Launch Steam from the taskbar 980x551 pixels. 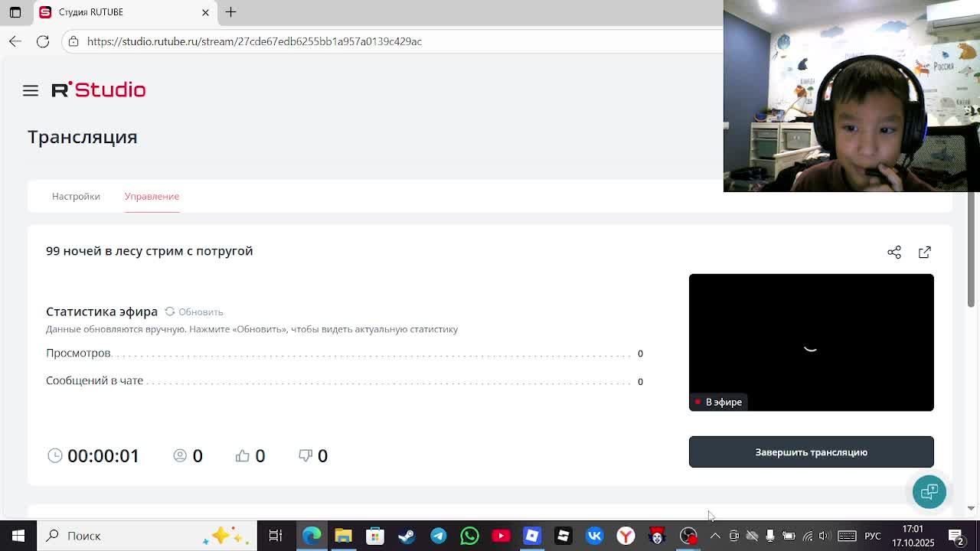coord(407,536)
